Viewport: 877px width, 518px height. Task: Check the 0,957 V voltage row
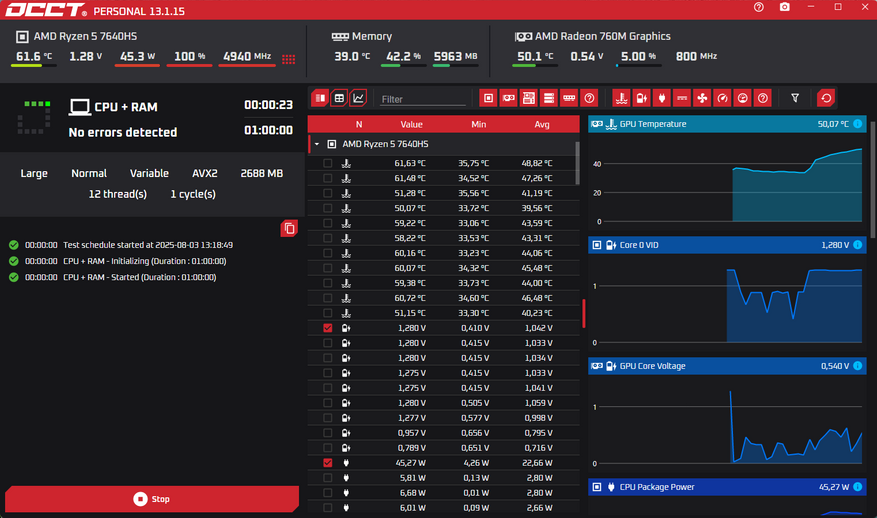328,433
